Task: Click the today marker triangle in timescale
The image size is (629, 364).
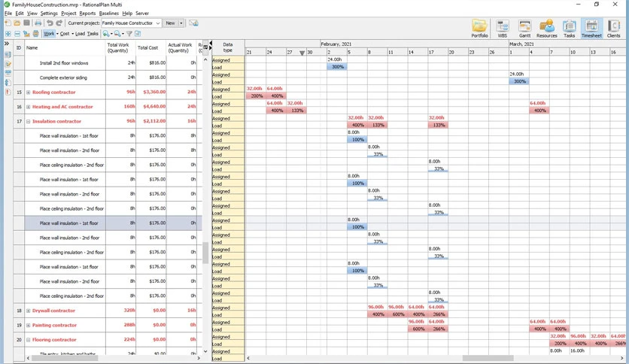Action: [x=302, y=53]
